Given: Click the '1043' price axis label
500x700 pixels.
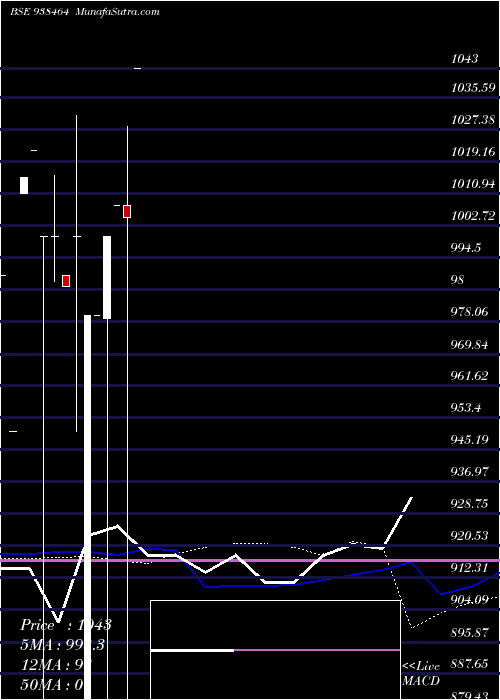Looking at the screenshot, I should tap(465, 58).
